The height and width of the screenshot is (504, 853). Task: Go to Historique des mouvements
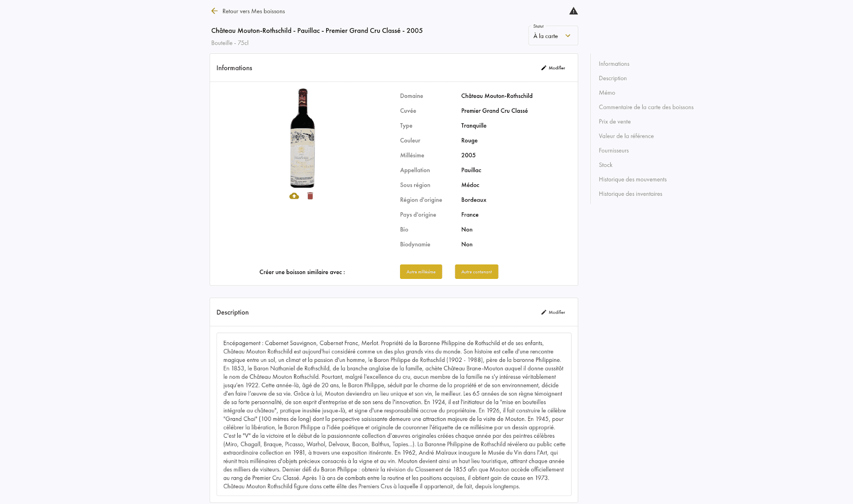click(x=633, y=179)
